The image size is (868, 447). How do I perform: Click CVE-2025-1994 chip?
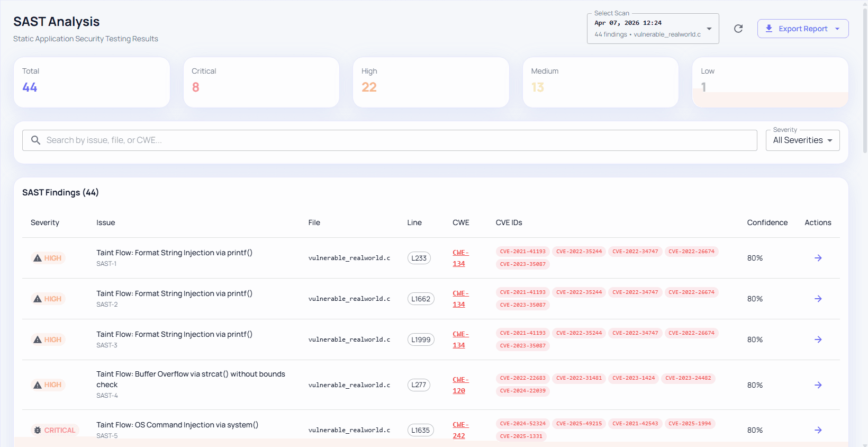point(690,424)
